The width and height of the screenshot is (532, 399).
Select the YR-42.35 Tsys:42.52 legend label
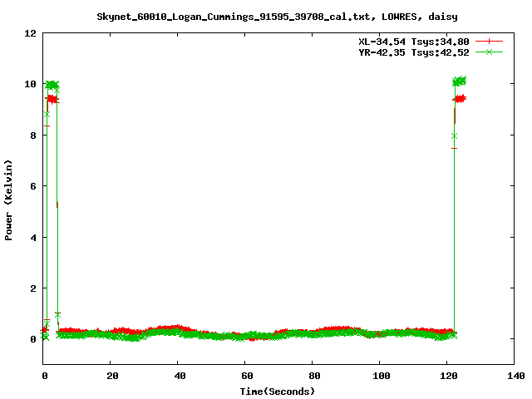point(414,52)
